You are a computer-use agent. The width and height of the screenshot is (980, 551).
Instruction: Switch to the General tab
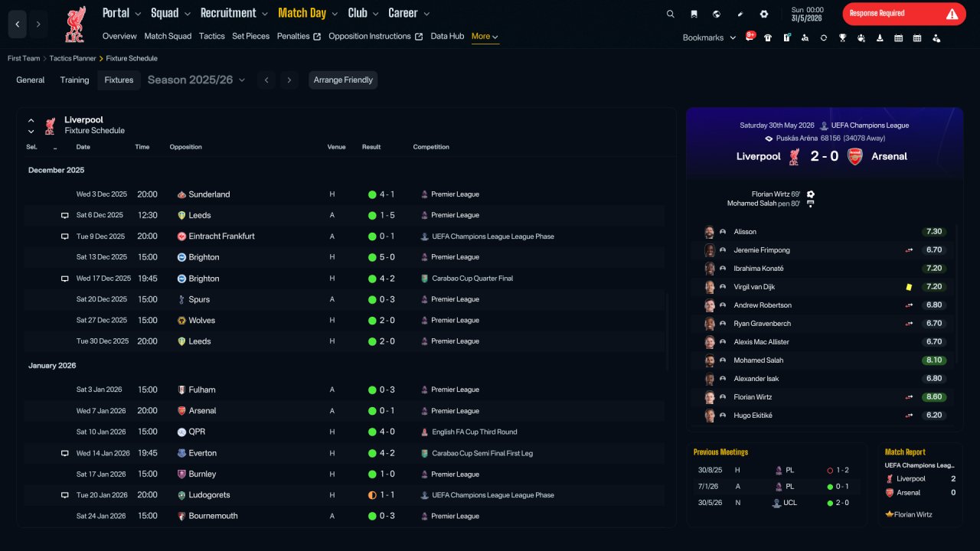(31, 80)
